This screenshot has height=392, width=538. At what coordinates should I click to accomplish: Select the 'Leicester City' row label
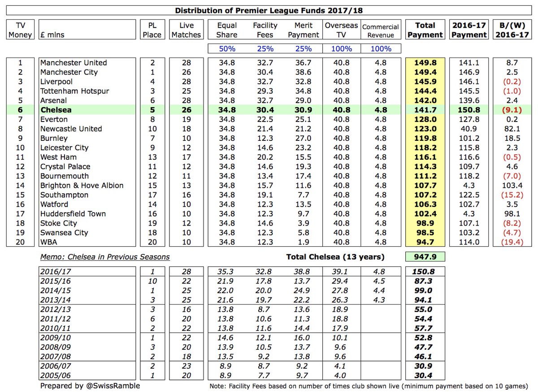pyautogui.click(x=64, y=148)
